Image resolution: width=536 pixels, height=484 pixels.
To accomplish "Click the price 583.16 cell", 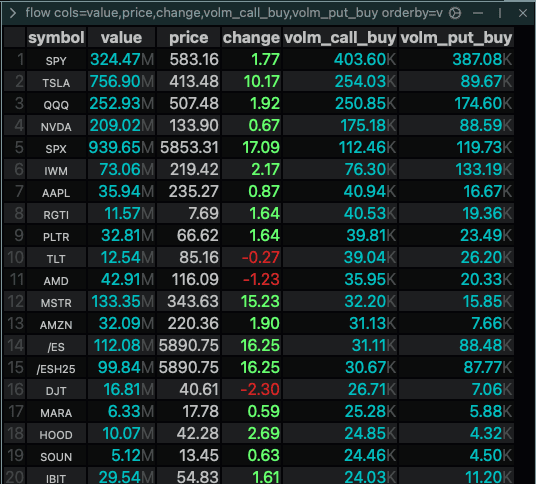I will pyautogui.click(x=188, y=59).
